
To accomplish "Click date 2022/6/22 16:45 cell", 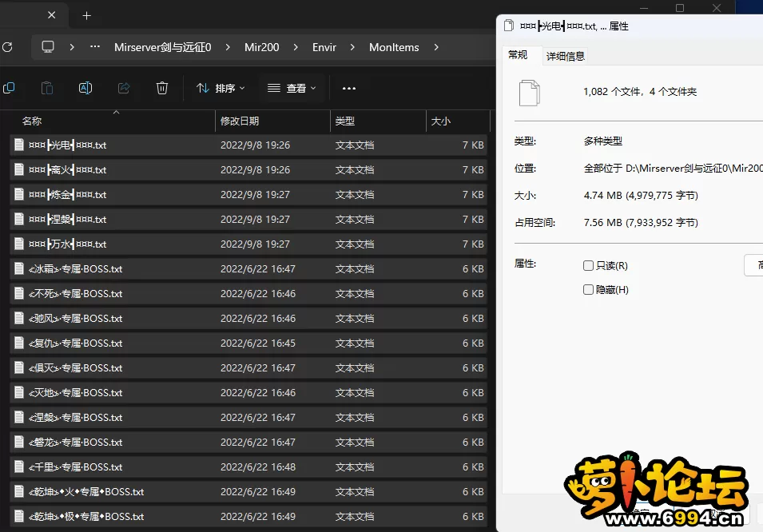I will [x=258, y=343].
